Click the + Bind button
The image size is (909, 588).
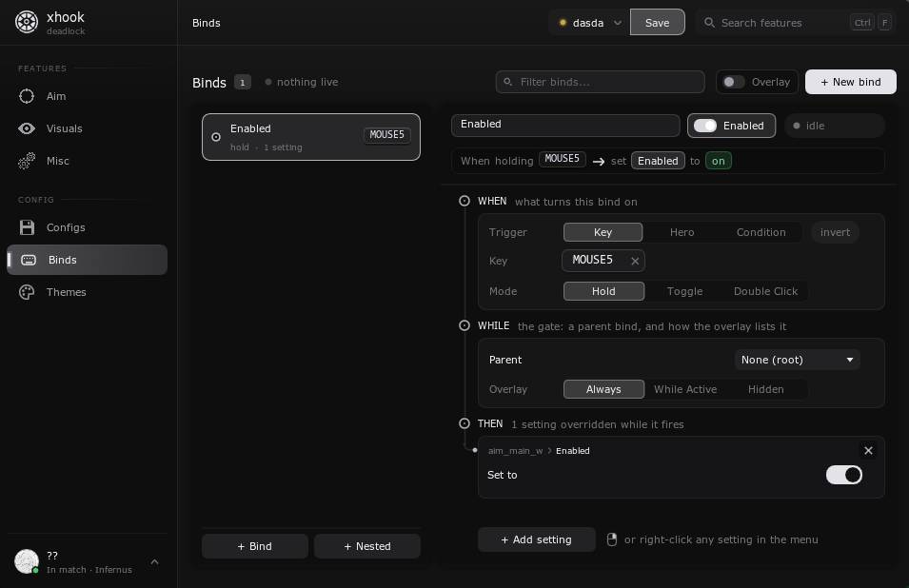[254, 546]
